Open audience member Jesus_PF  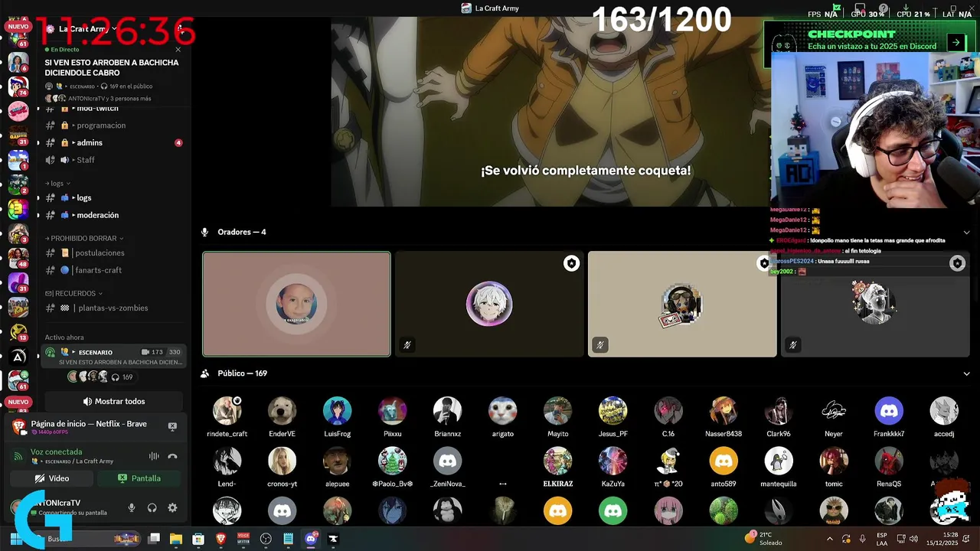[613, 417]
